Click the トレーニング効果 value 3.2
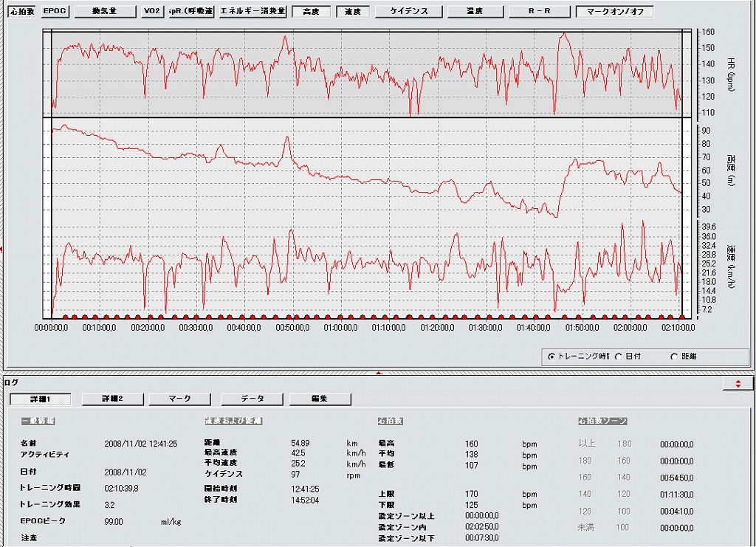Screen dimensions: 756x547 pos(109,505)
